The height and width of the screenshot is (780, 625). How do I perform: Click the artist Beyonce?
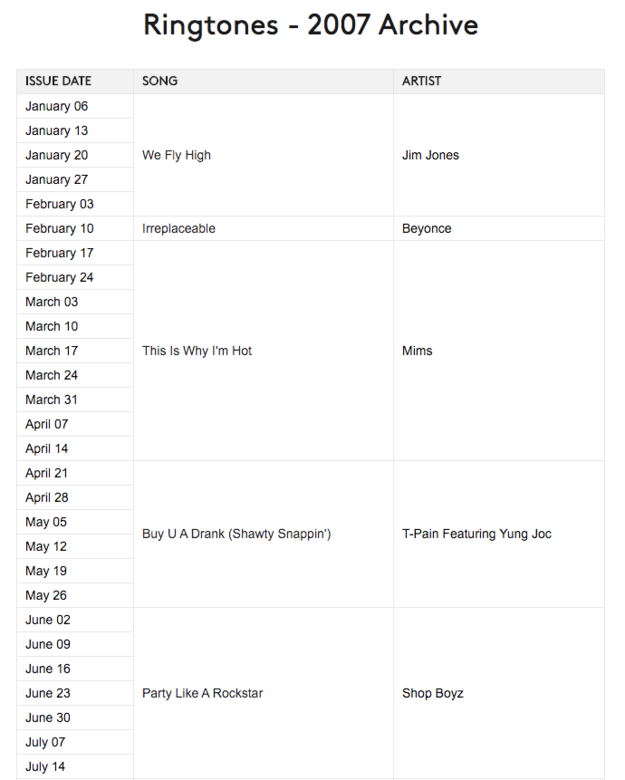pos(426,229)
